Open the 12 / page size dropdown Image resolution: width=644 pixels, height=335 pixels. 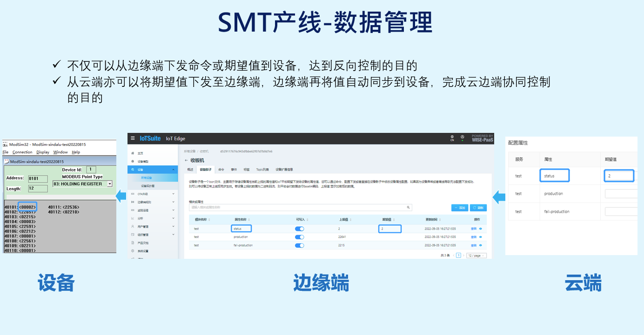coord(476,256)
